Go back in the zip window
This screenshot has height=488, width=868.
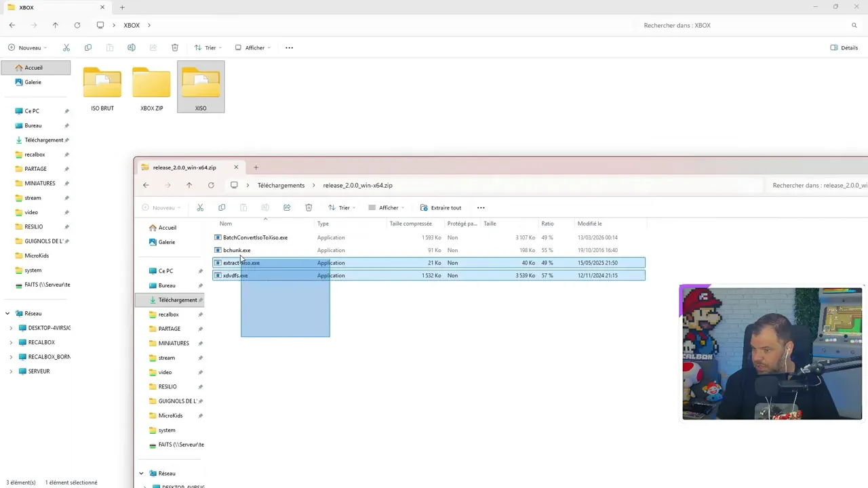pos(146,185)
